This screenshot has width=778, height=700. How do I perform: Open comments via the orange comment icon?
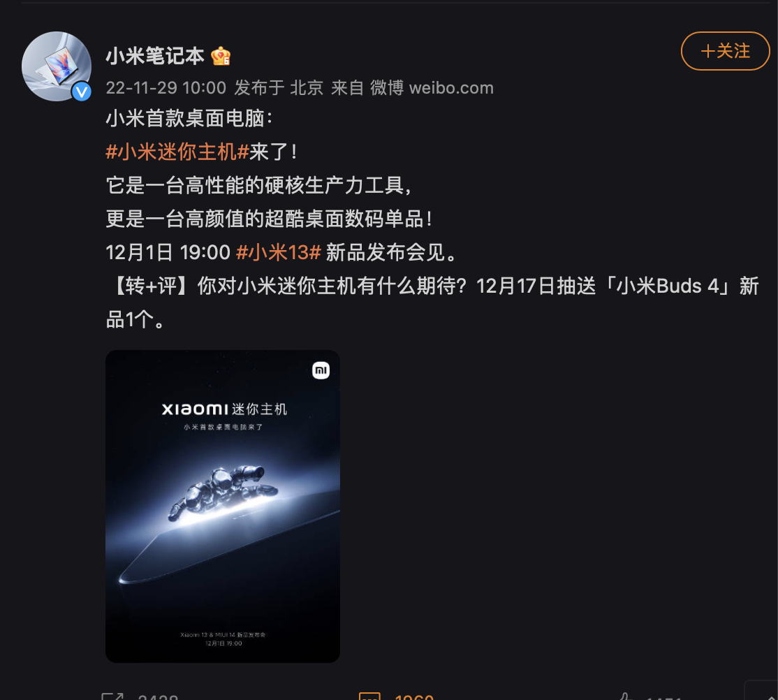(x=369, y=696)
